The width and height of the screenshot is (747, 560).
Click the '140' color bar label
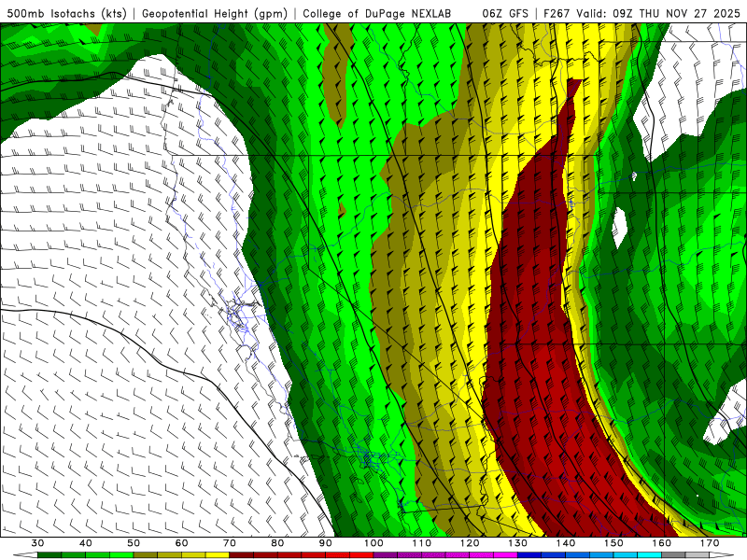click(566, 543)
